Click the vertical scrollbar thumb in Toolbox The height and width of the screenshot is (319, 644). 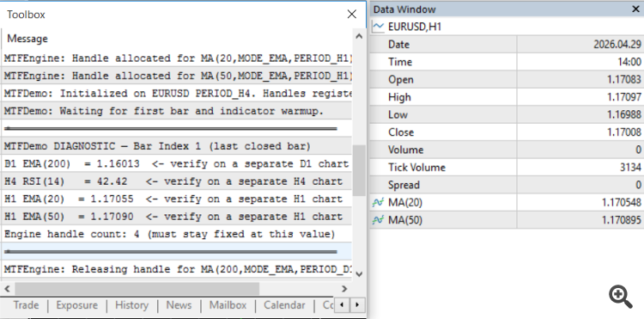point(359,170)
